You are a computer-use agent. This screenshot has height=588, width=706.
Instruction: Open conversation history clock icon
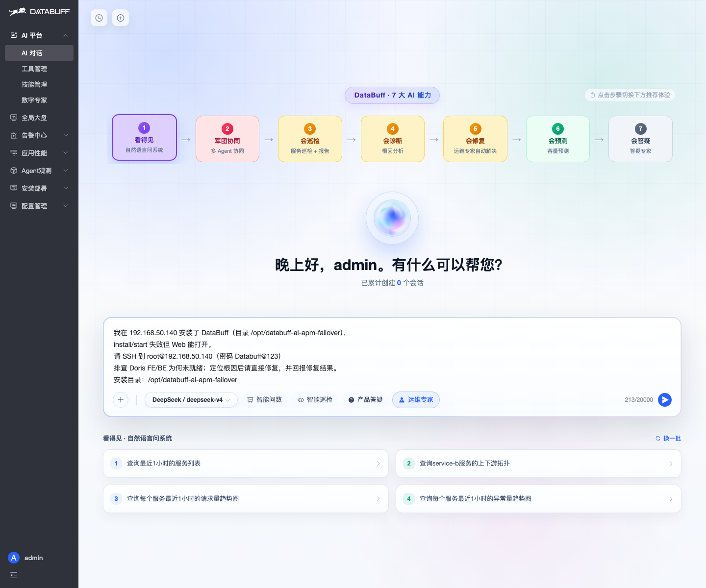99,18
